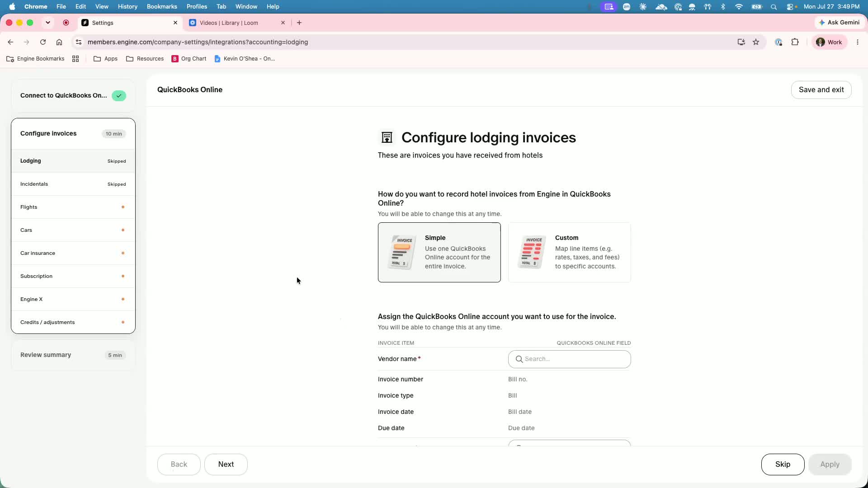Select the Custom invoice option
The height and width of the screenshot is (488, 868).
[x=569, y=252]
